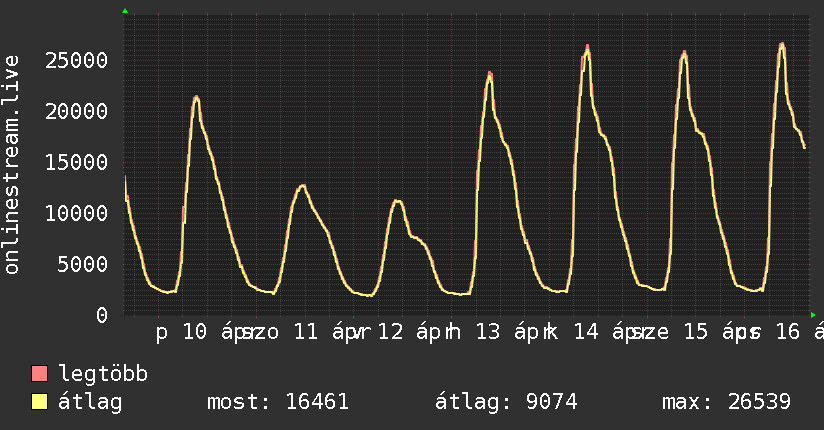Click the green arrow at x-axis end
The height and width of the screenshot is (430, 824).
point(813,315)
